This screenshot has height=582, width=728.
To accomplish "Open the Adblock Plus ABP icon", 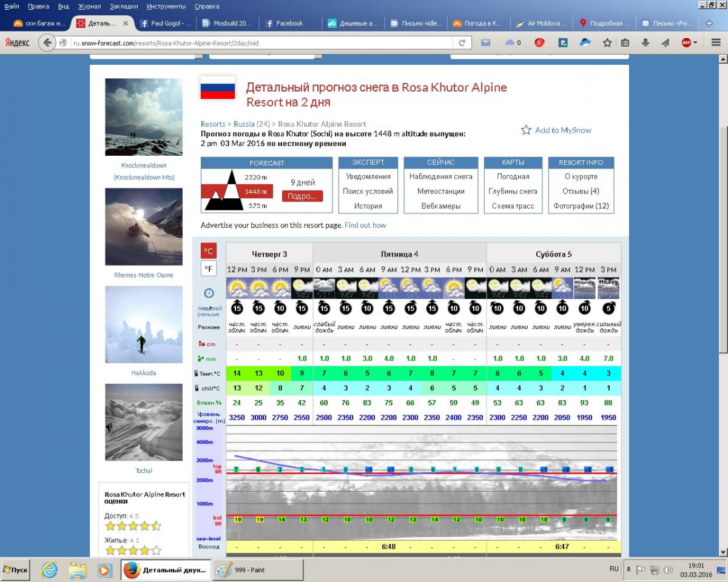I will pyautogui.click(x=686, y=43).
